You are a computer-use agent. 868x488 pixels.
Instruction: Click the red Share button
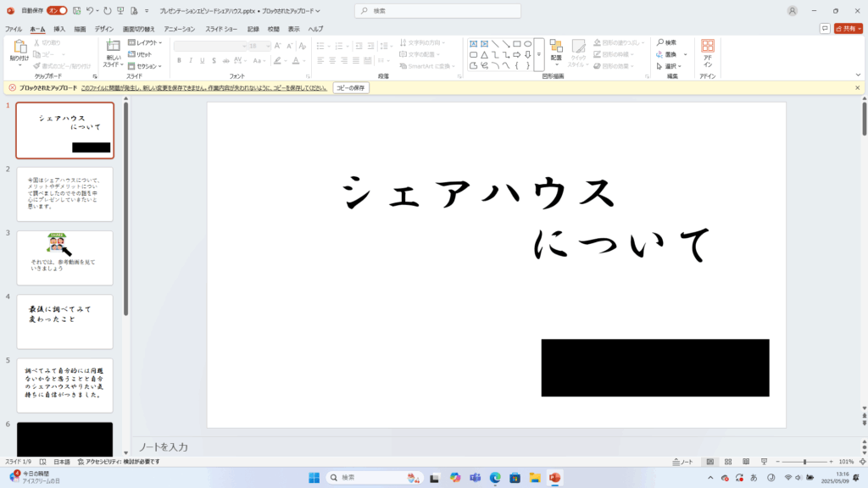pyautogui.click(x=848, y=28)
